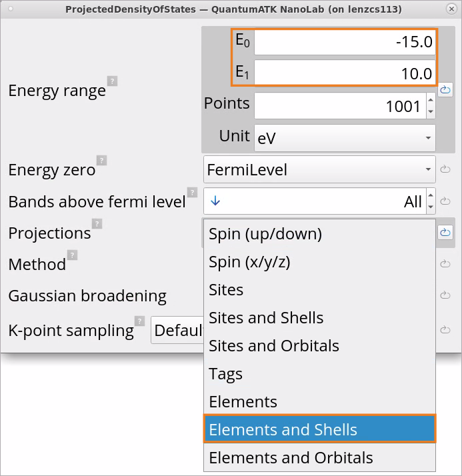Decrease Bands above fermi level with down arrow
462x476 pixels.
431,207
